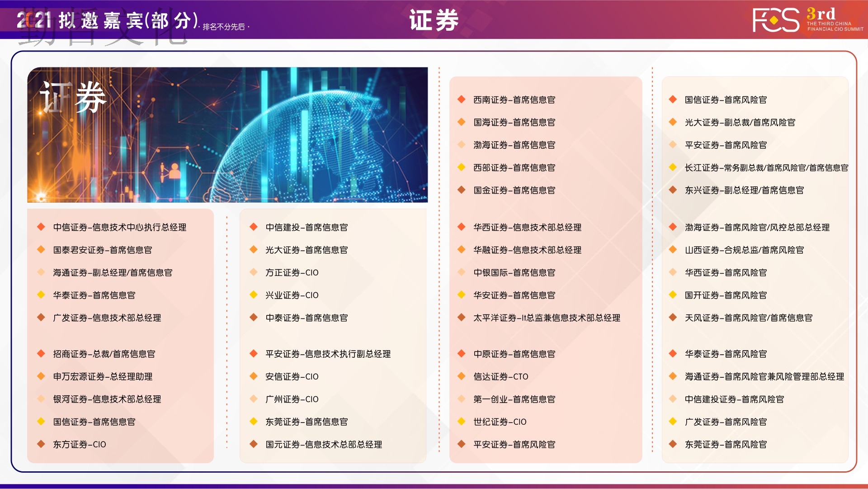Click the text 中信证券-信息技术中心执行总经理
The image size is (868, 489).
[x=120, y=228]
